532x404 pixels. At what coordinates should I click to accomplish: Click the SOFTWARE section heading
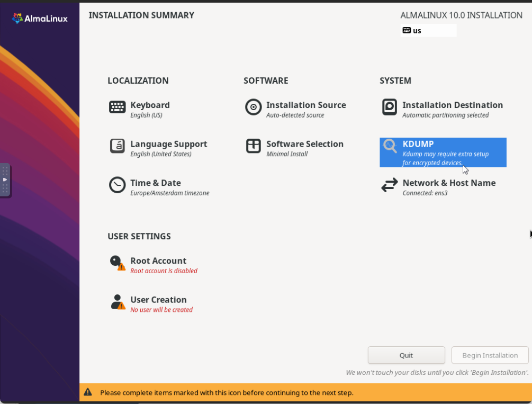[266, 80]
